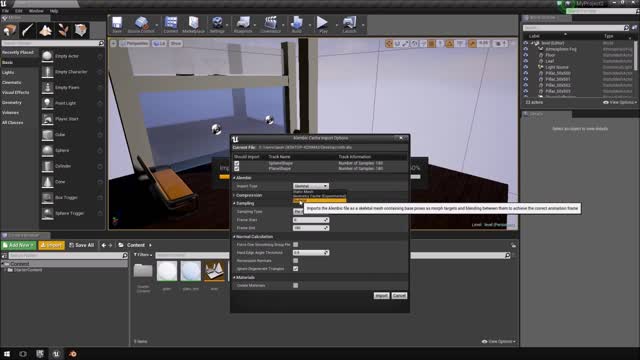Open the Settings toolbar icon

pyautogui.click(x=217, y=24)
